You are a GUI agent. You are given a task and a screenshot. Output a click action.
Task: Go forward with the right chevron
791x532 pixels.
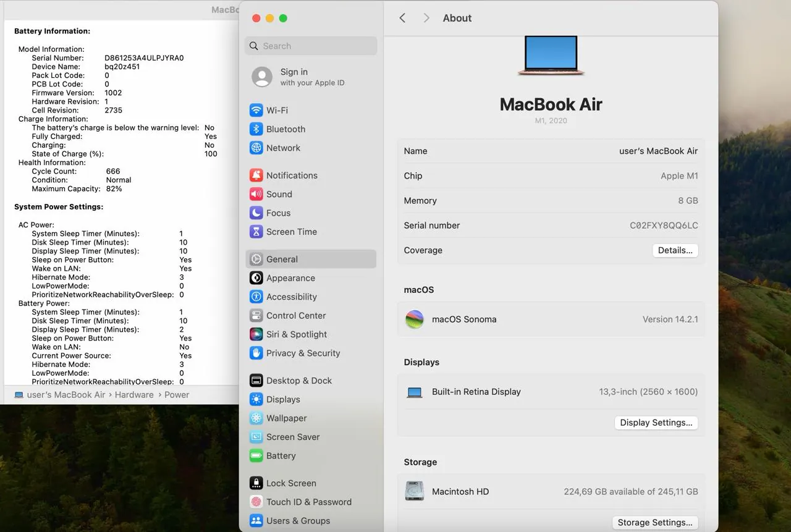(x=426, y=18)
